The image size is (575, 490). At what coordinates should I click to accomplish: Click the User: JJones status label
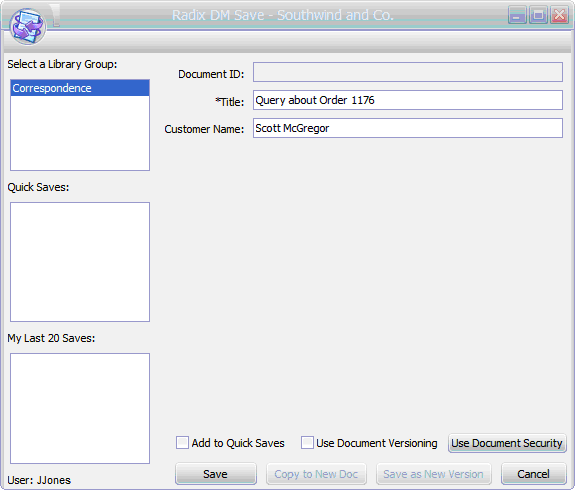(39, 480)
